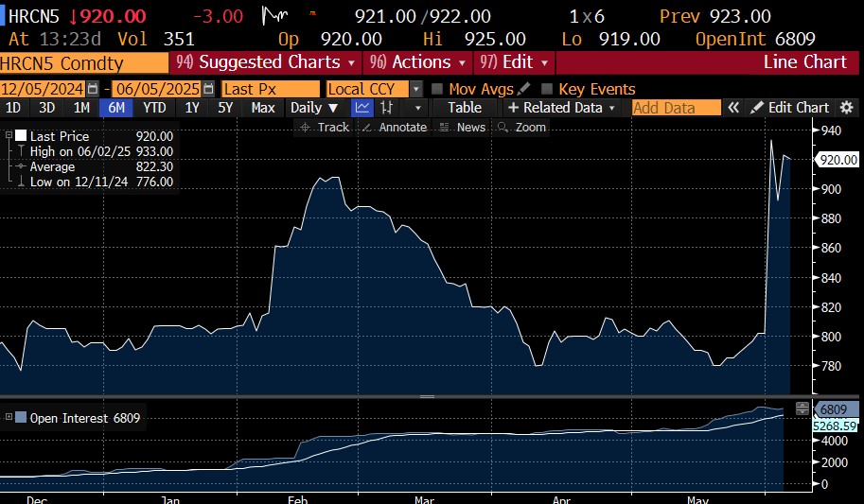The image size is (864, 504).
Task: Click the Last Price white color swatch
Action: [21, 136]
